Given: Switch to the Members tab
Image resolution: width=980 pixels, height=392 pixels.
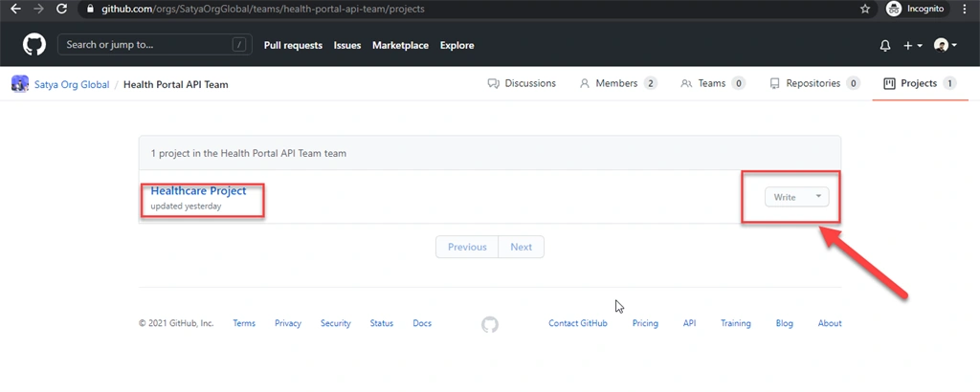Looking at the screenshot, I should pos(618,83).
